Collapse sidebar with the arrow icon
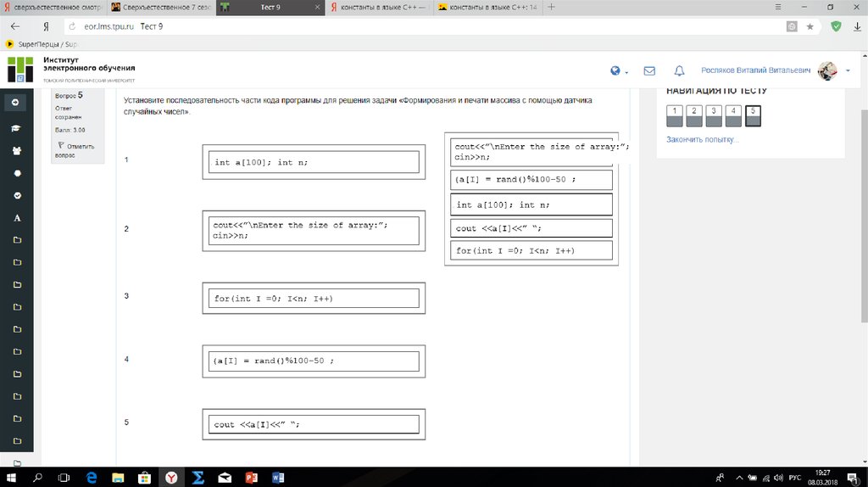This screenshot has width=868, height=487. pyautogui.click(x=15, y=103)
